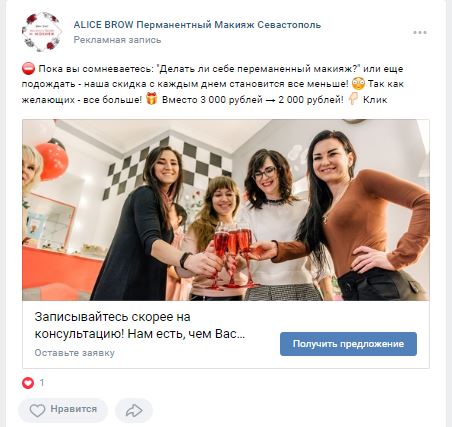Click the Оставьте заявку caption

coord(74,353)
